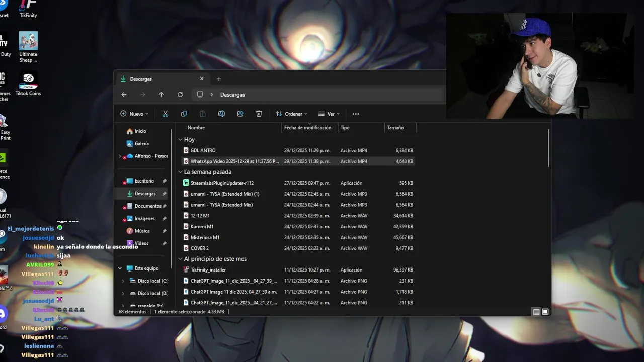Click Descargas breadcrumb in address bar
This screenshot has height=362, width=644.
coord(232,95)
